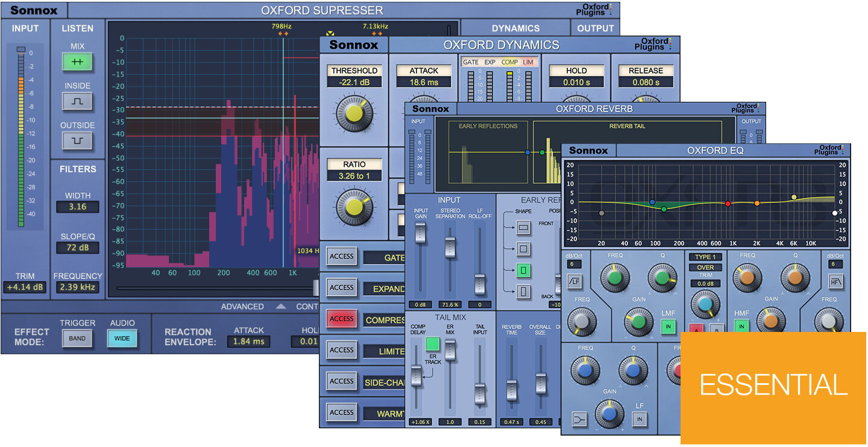Click the THRESHOLD -22.1 dB value in Dynamics
Screen dimensions: 868x447
point(354,82)
